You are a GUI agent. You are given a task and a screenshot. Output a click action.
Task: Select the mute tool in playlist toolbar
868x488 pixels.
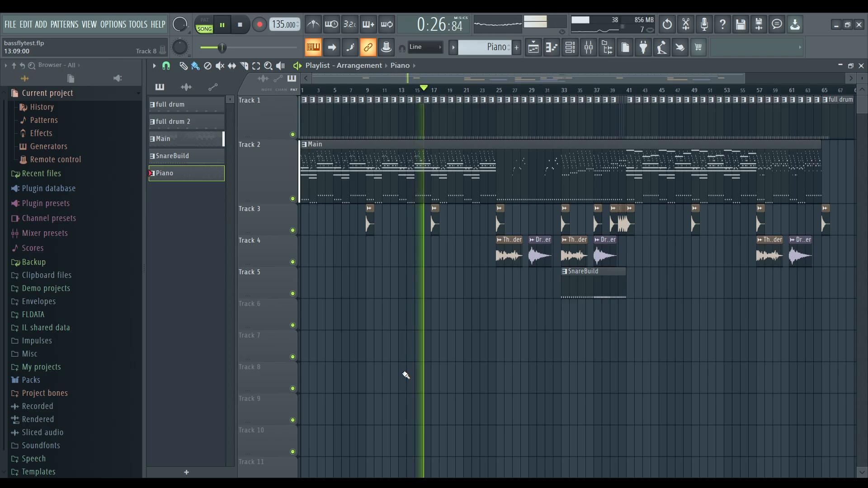(x=220, y=66)
